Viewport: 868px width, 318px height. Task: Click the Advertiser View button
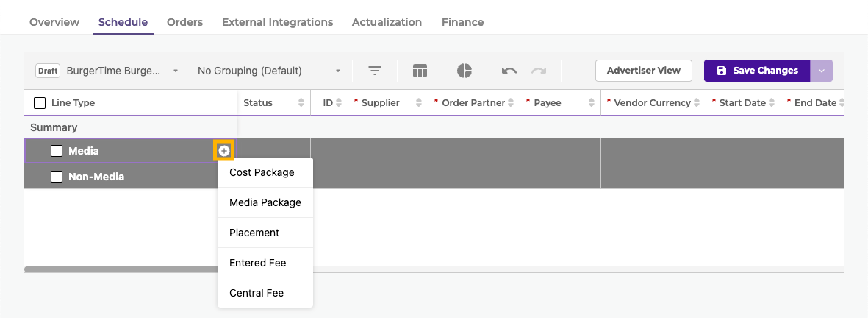coord(643,71)
